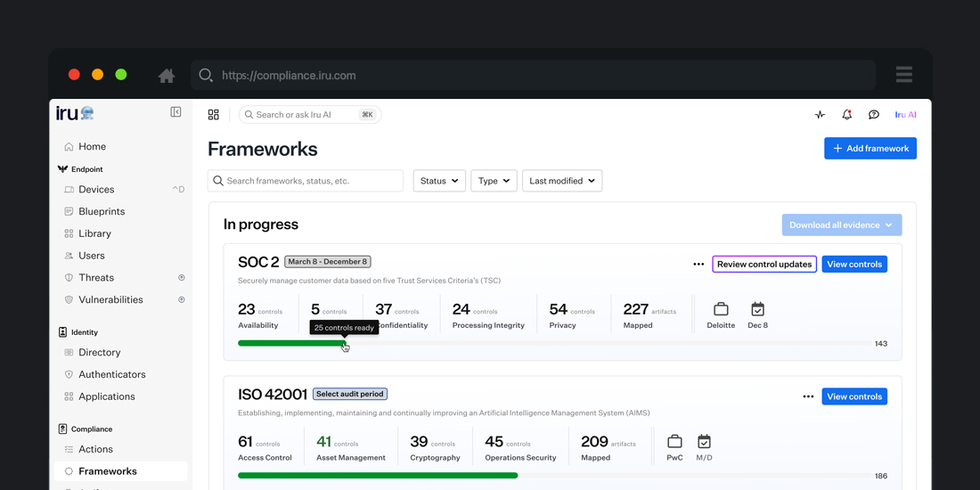Click the Identity section header
Screen dimensions: 980x490
78,332
